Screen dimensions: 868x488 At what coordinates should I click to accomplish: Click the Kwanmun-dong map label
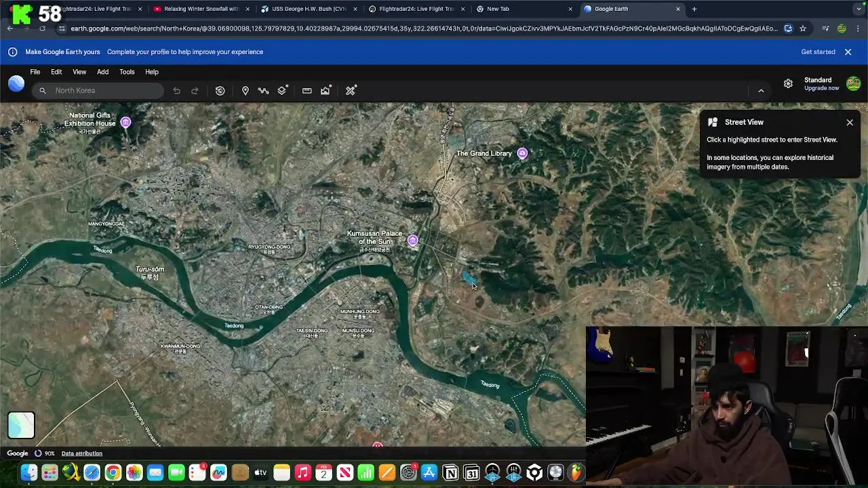[180, 348]
